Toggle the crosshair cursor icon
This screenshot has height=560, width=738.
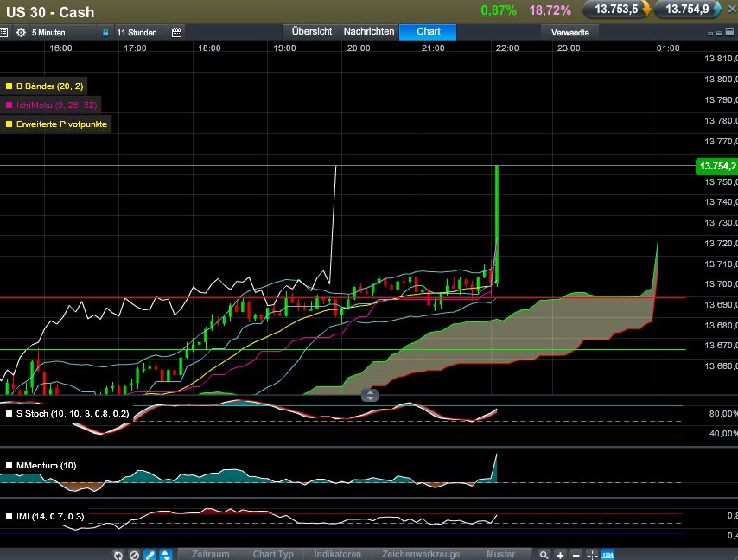[592, 555]
